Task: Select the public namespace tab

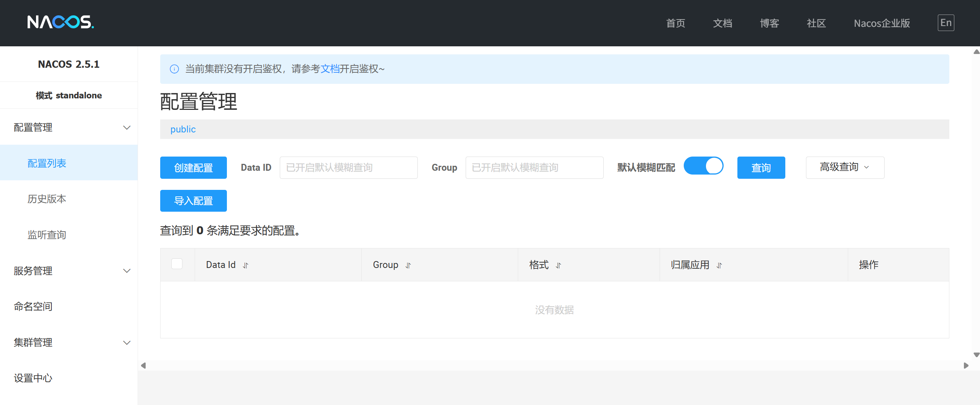Action: pyautogui.click(x=183, y=129)
